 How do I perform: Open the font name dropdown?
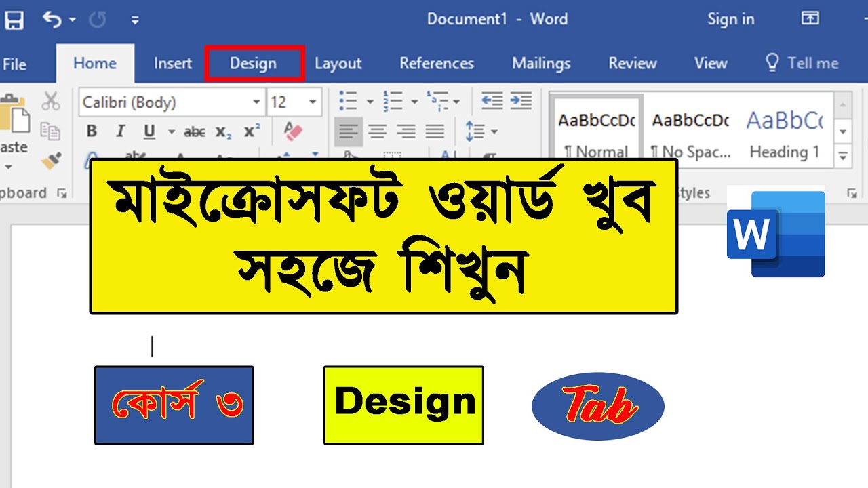(x=256, y=102)
